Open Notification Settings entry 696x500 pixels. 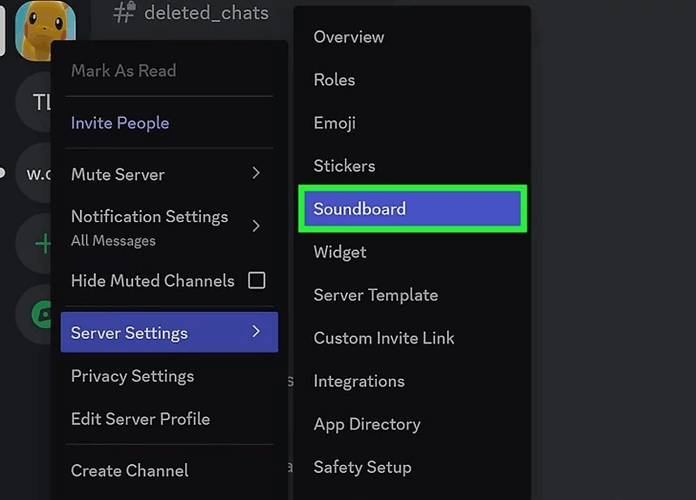169,227
